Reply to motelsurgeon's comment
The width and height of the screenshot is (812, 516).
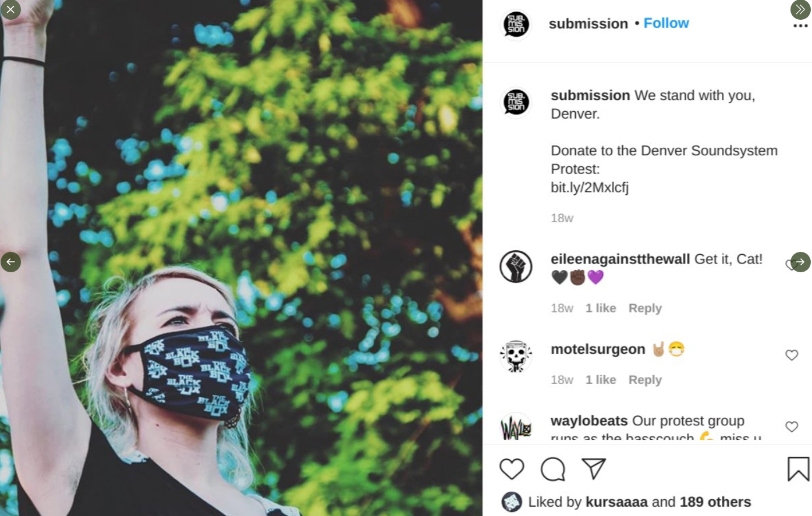click(x=645, y=380)
